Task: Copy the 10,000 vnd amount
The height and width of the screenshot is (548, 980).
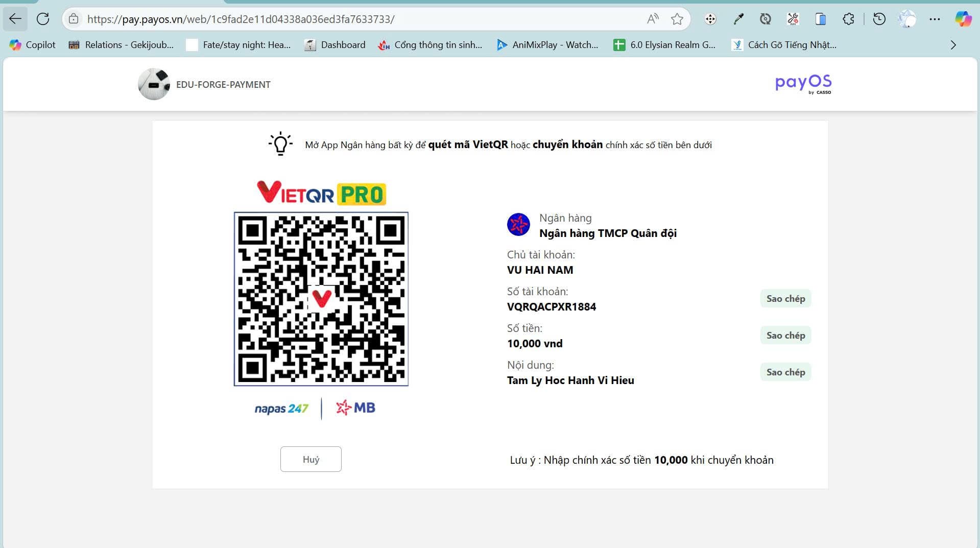Action: click(x=785, y=336)
